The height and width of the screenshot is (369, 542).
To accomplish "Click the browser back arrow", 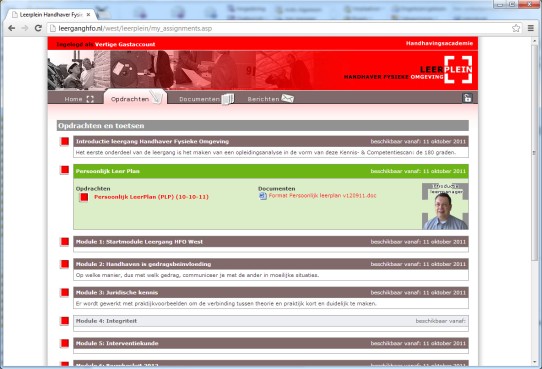I will 11,28.
